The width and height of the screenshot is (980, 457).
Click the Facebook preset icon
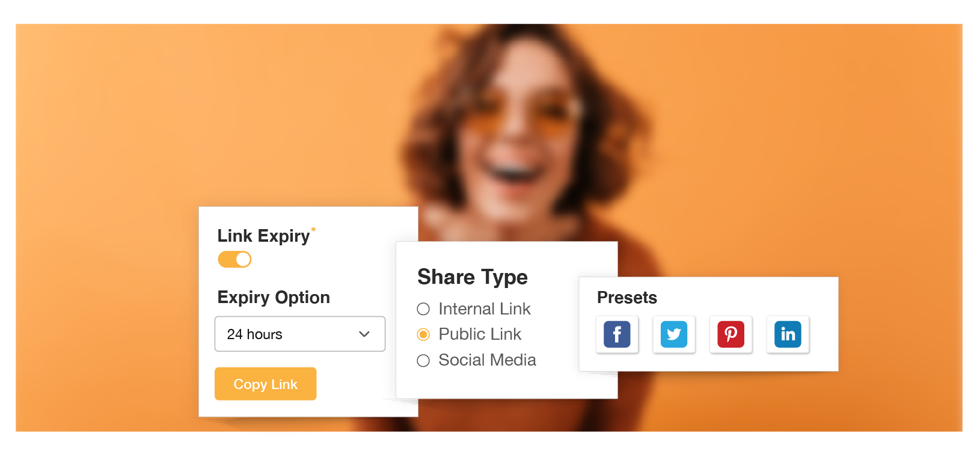(x=617, y=334)
